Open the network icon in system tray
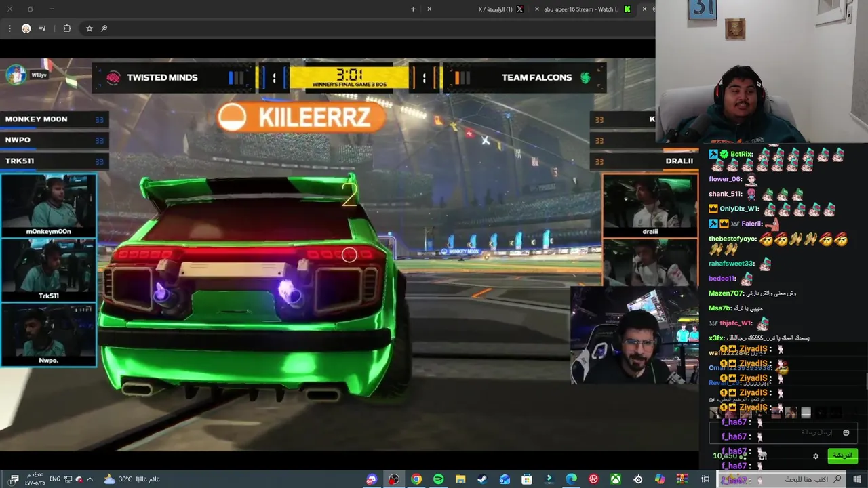 (68, 479)
